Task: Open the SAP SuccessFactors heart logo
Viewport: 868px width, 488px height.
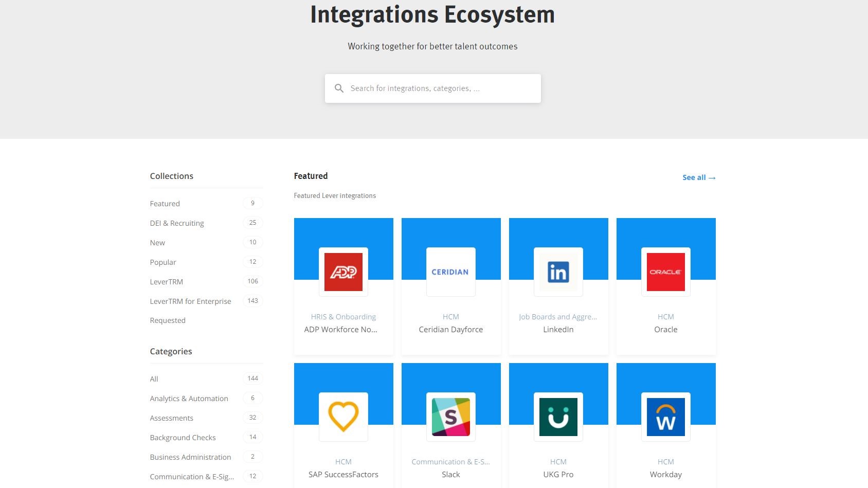Action: [x=343, y=417]
